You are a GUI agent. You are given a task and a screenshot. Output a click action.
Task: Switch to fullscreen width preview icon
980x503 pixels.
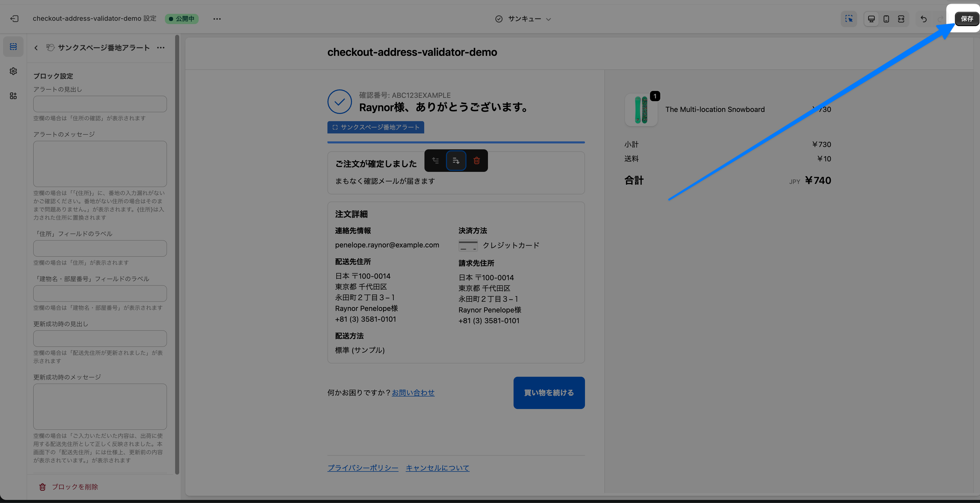tap(901, 19)
